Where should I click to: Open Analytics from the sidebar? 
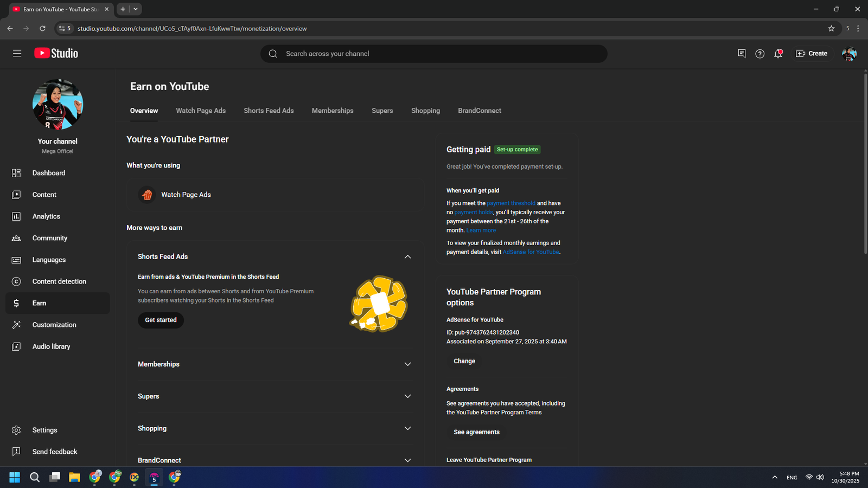click(x=46, y=216)
